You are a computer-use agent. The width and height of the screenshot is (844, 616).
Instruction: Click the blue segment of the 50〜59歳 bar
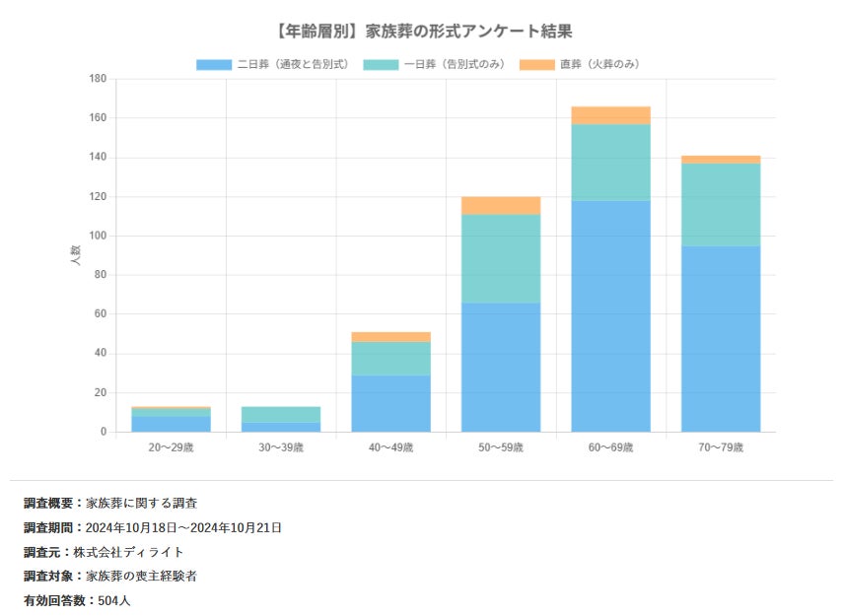(x=501, y=368)
